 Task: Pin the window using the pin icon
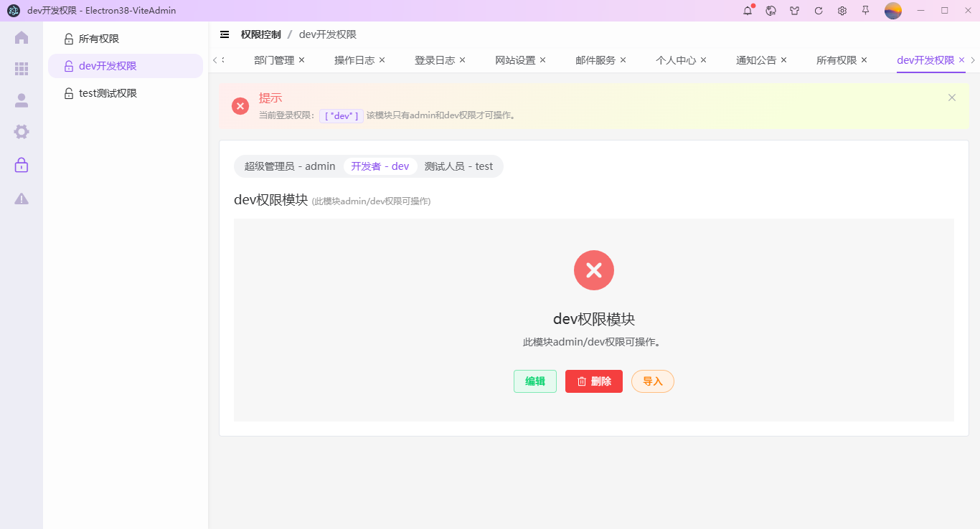click(865, 11)
